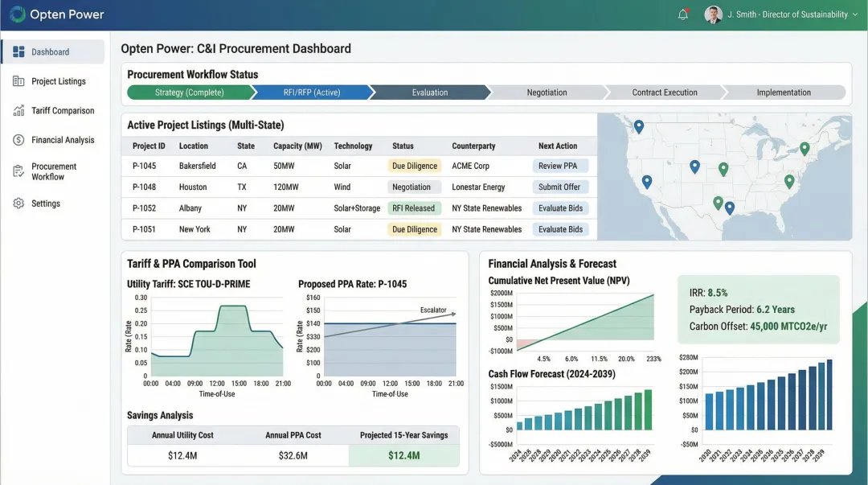
Task: Click the notification bell in the header
Action: coord(682,14)
